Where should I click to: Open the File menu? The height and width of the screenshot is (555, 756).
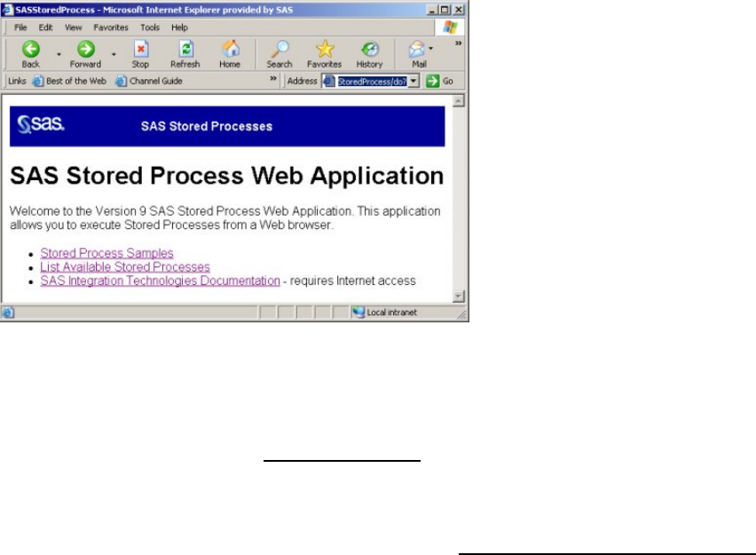point(20,28)
